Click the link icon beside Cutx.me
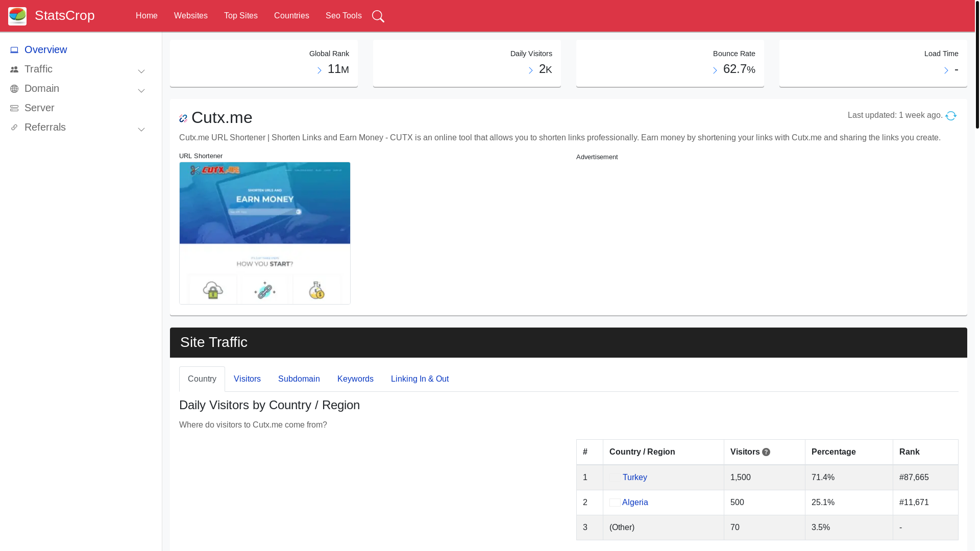The height and width of the screenshot is (551, 980). 183,118
